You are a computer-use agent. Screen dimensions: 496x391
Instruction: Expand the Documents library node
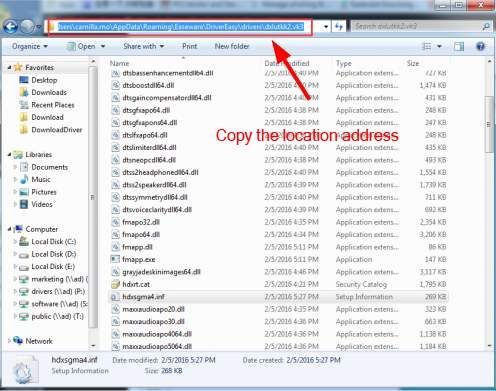point(15,167)
